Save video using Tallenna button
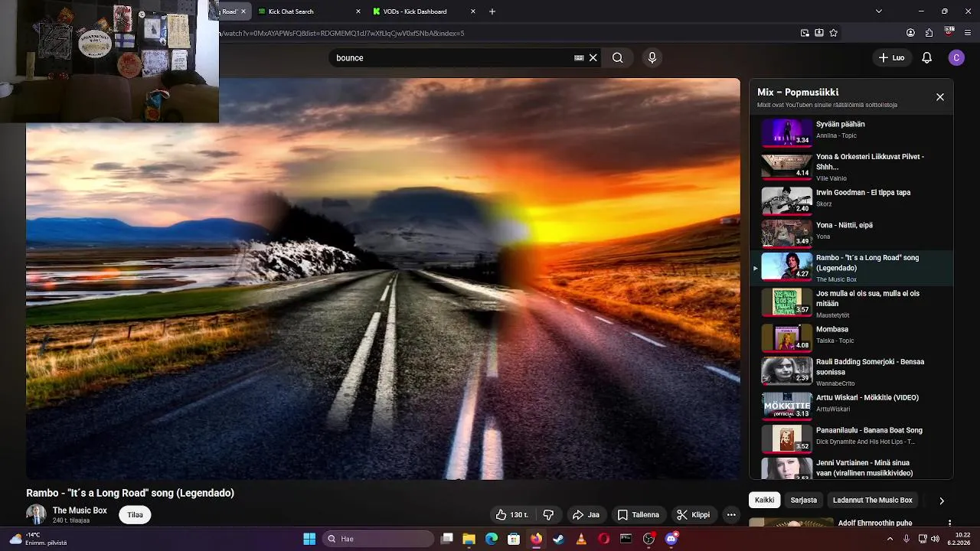980x551 pixels. 639,515
